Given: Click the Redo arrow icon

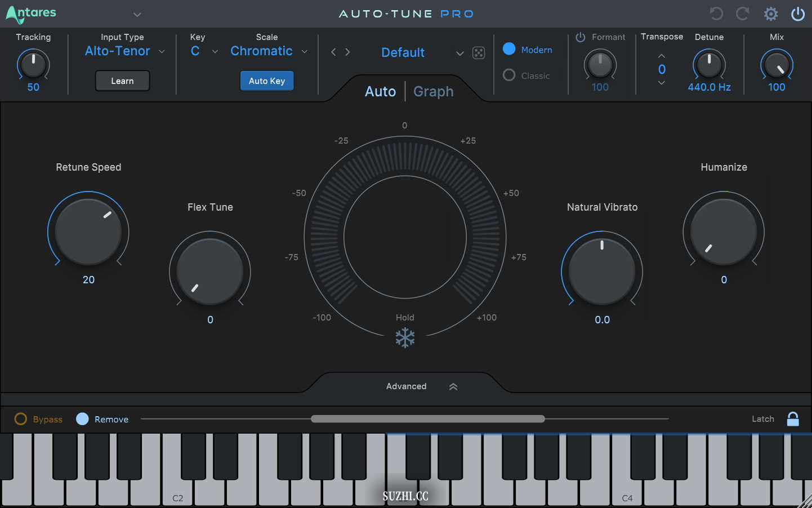Looking at the screenshot, I should [743, 14].
